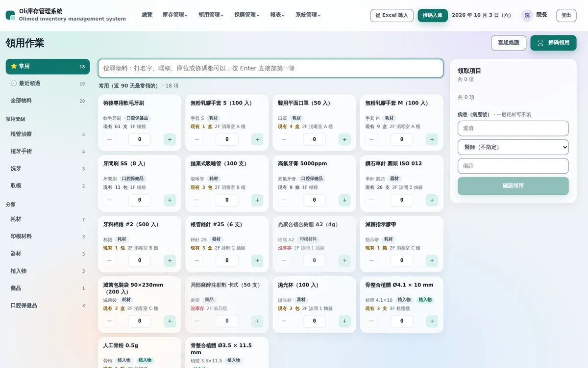Log out with 登出 button
Image resolution: width=588 pixels, height=368 pixels.
point(566,15)
